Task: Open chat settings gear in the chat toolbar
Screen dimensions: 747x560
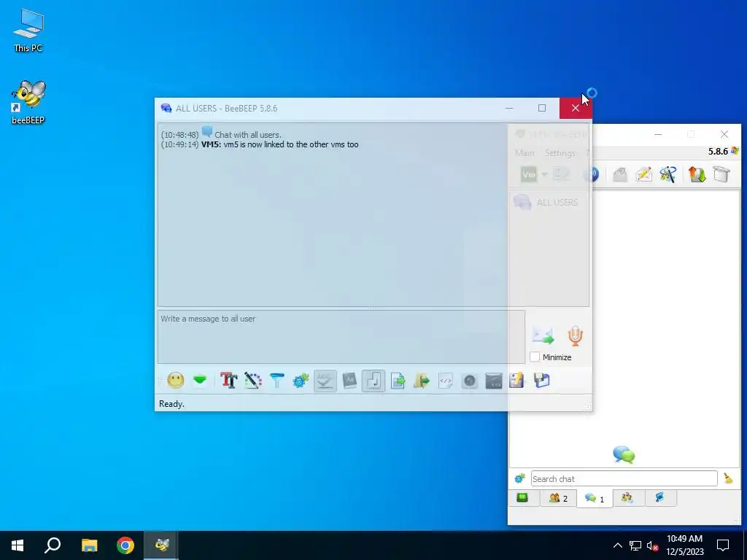Action: tap(301, 381)
